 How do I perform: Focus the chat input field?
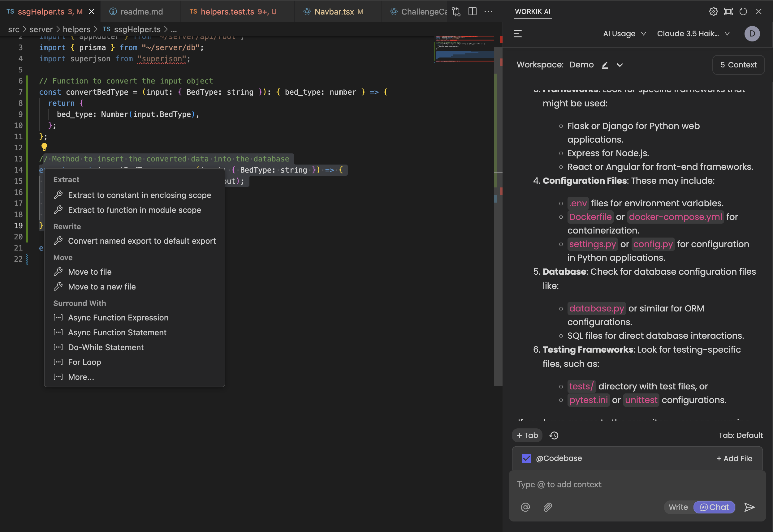(x=637, y=484)
